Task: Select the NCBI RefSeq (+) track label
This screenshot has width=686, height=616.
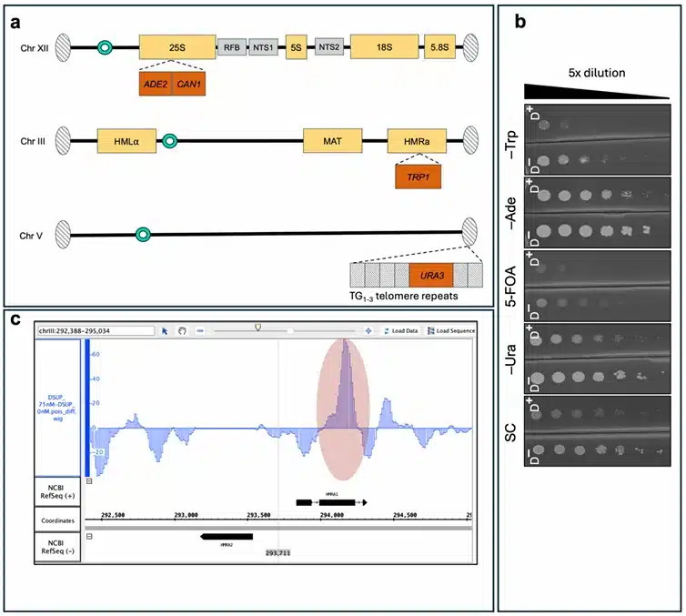Action: coord(57,491)
